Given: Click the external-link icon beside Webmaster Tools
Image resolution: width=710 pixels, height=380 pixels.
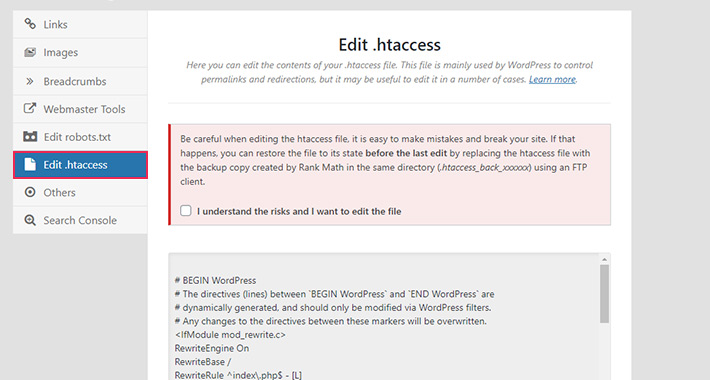Looking at the screenshot, I should click(x=30, y=109).
